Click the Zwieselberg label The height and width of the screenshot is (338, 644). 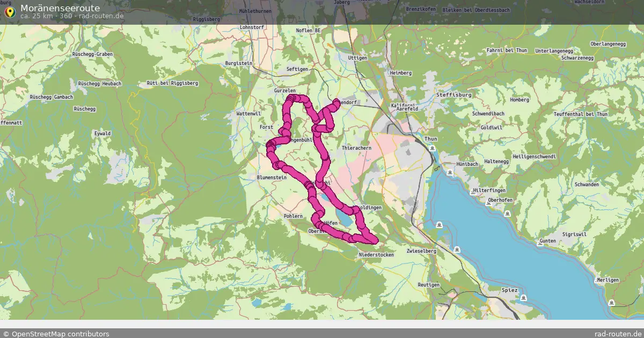(x=422, y=251)
